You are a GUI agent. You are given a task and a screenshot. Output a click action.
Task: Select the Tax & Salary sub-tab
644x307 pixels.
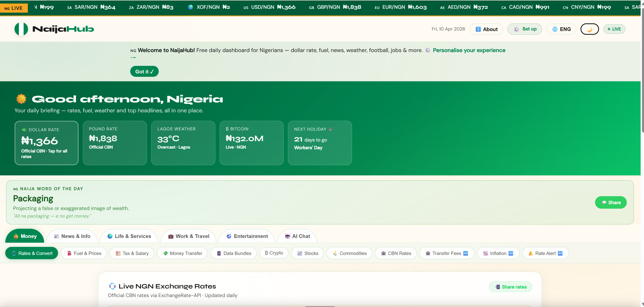coord(132,253)
